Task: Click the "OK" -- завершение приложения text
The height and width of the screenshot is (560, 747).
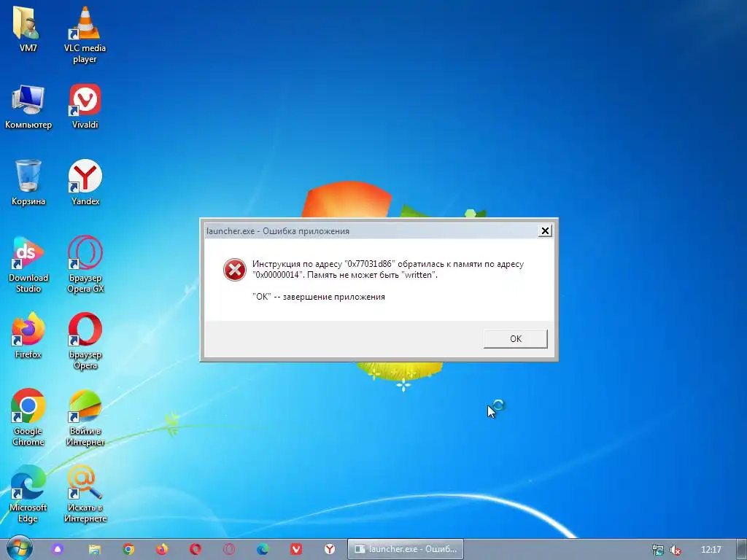Action: coord(319,297)
